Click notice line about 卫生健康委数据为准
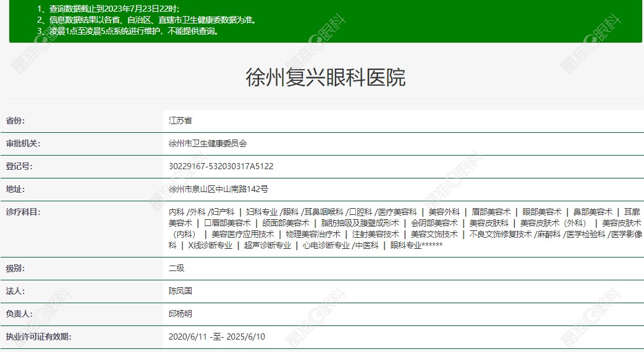The height and width of the screenshot is (352, 644). pos(146,20)
